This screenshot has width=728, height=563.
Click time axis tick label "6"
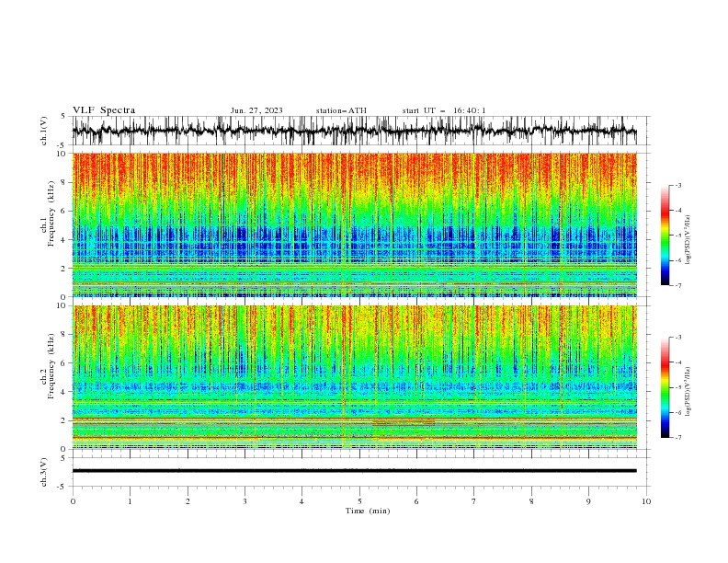coord(416,501)
